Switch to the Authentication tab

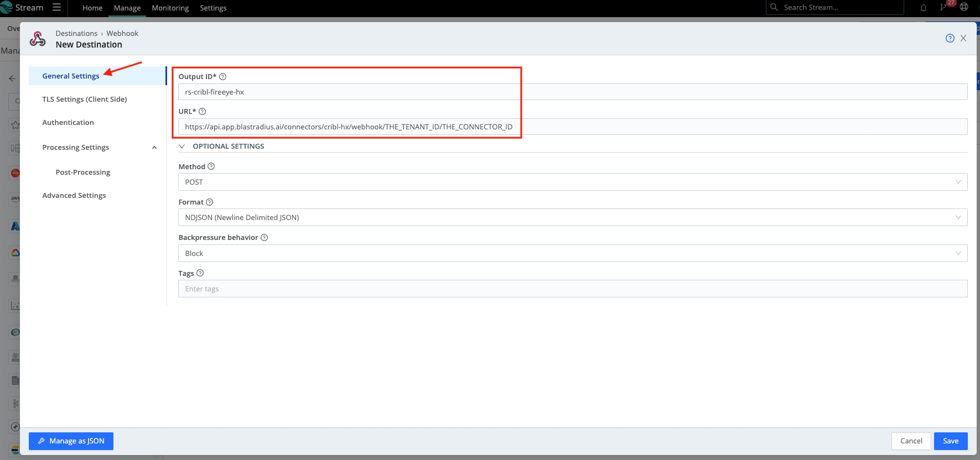(x=68, y=123)
